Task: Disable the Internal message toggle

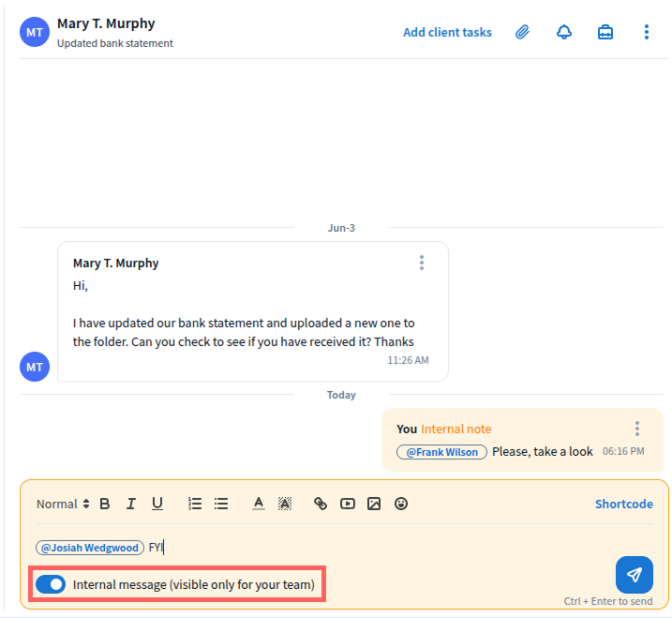Action: point(51,584)
